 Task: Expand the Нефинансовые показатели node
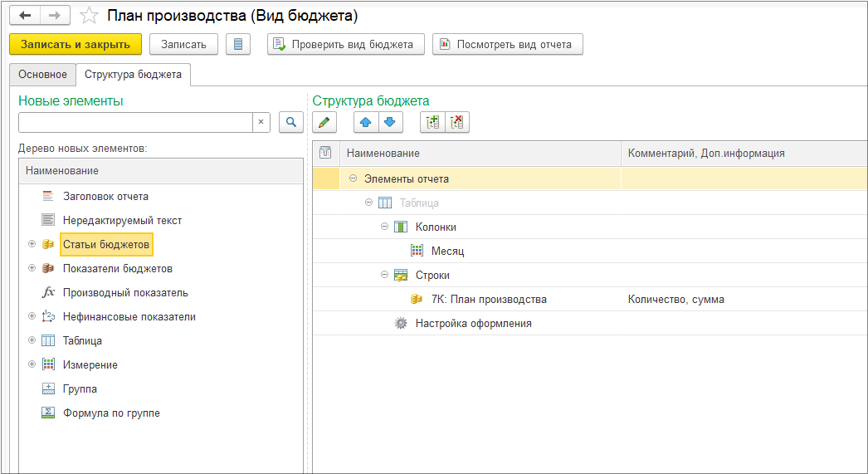[x=32, y=316]
